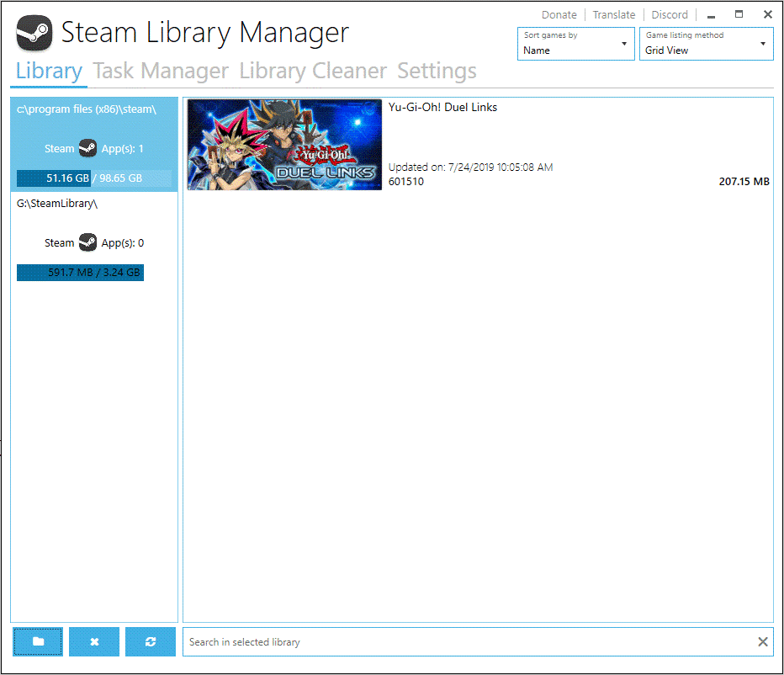Click the refresh icon to reload libraries
Viewport: 784px width, 675px height.
click(x=150, y=641)
